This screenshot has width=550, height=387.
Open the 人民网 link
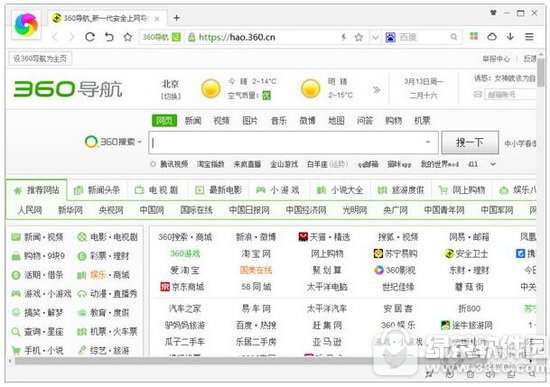pyautogui.click(x=30, y=210)
